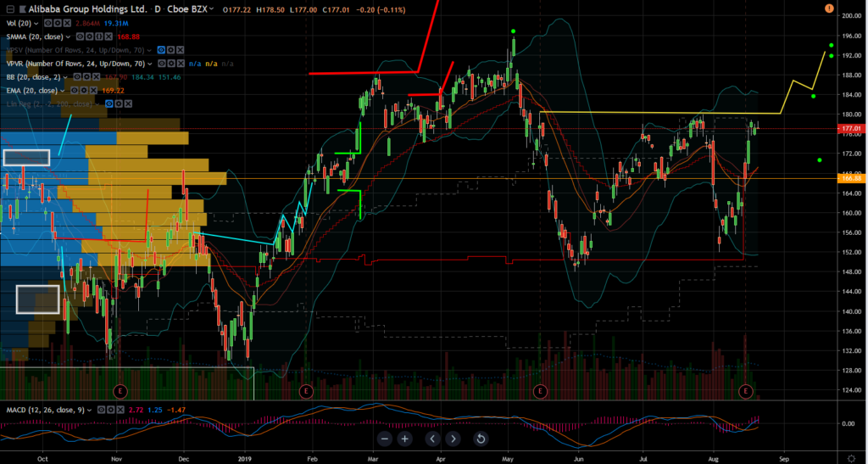Open settings gear for Lin Reg indicator

(119, 103)
